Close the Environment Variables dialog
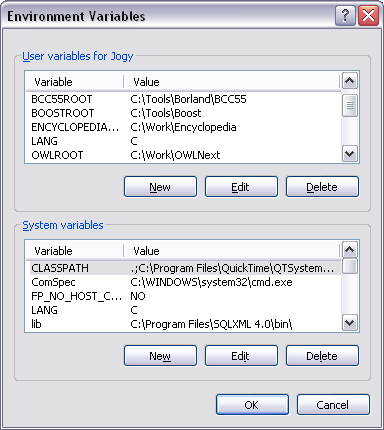The image size is (384, 430). 368,15
